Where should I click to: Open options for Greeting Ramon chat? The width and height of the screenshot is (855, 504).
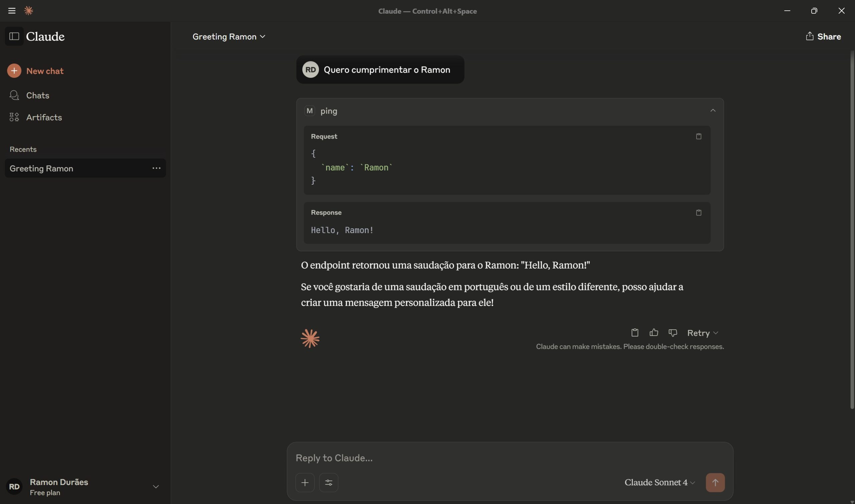156,168
